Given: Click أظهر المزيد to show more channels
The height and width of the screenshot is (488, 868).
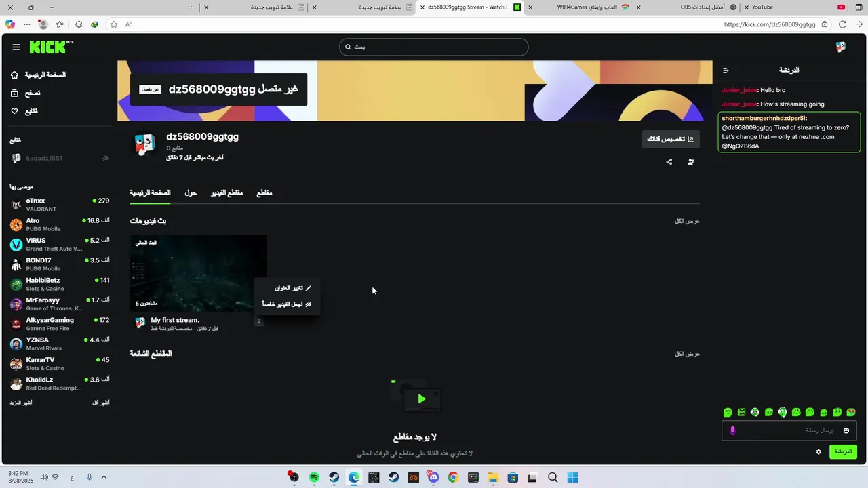Looking at the screenshot, I should point(21,403).
